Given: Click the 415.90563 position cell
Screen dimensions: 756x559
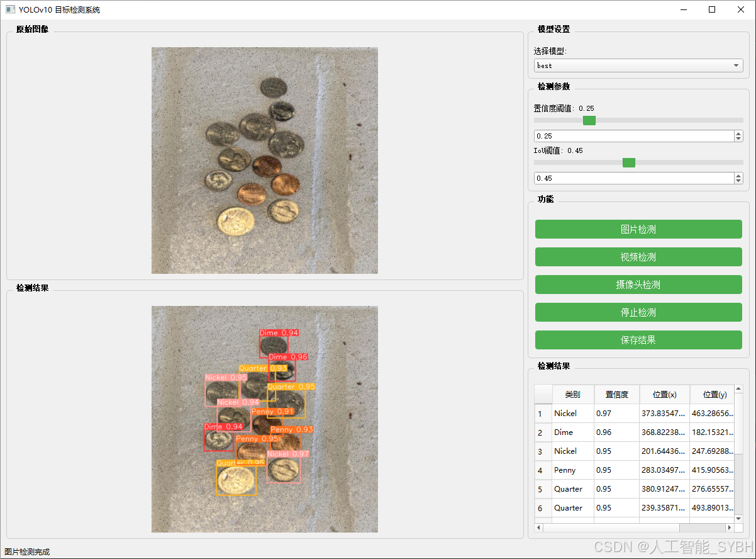Looking at the screenshot, I should tap(712, 470).
